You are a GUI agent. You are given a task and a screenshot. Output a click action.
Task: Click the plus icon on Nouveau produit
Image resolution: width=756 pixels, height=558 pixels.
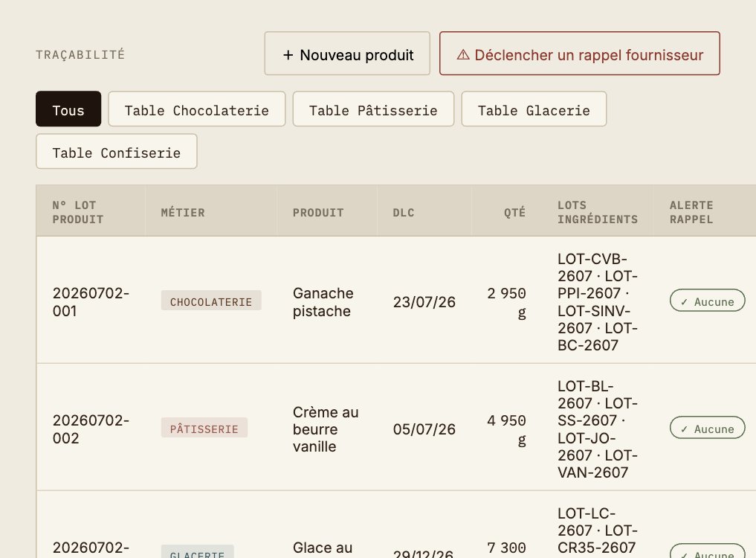(x=288, y=55)
